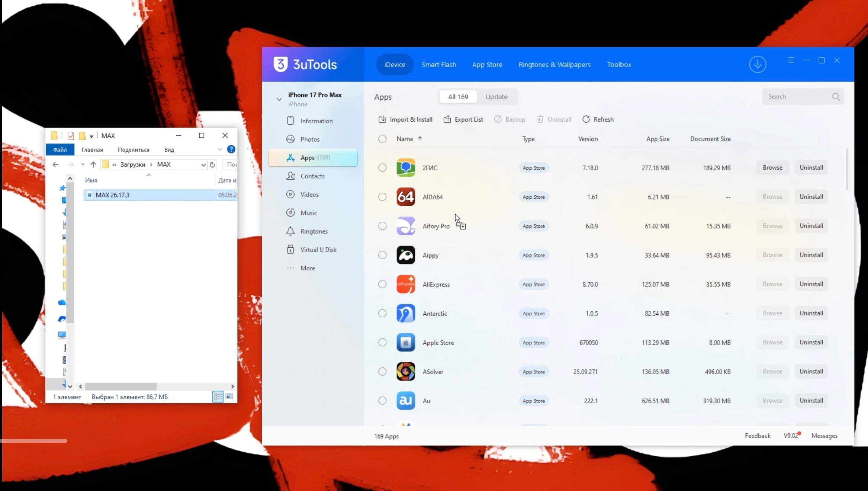
Task: Click the Aippy app icon
Action: pos(405,255)
